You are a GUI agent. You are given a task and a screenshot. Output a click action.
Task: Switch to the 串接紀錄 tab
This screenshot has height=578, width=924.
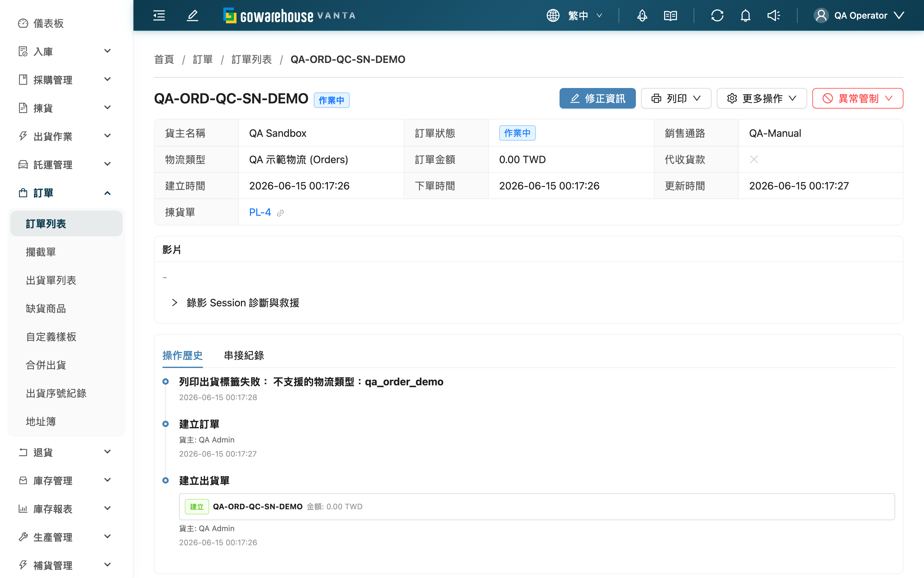(x=244, y=355)
